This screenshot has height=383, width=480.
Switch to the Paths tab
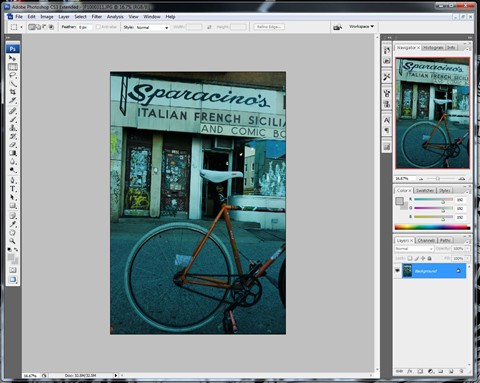pos(445,240)
